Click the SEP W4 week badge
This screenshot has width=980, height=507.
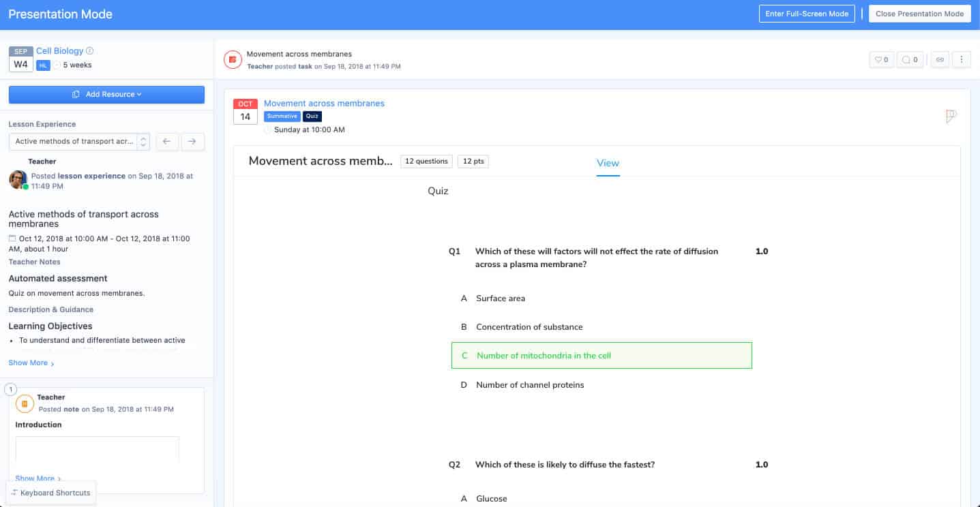click(21, 59)
